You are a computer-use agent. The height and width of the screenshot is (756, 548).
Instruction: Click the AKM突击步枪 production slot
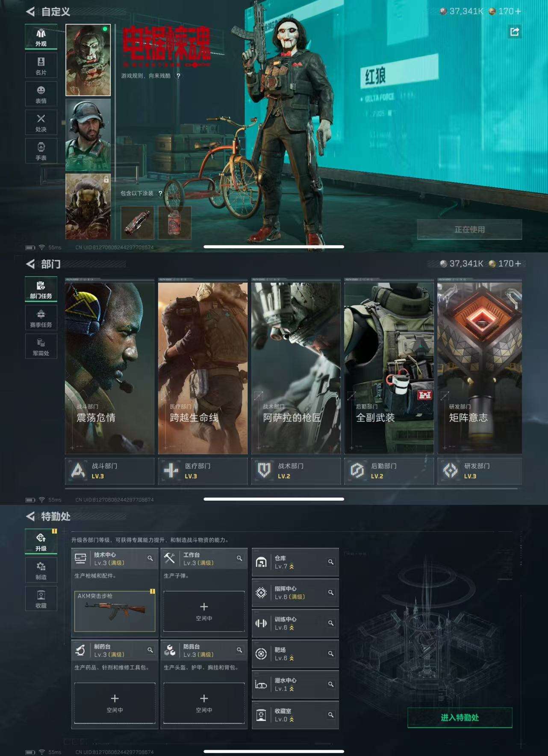pos(115,611)
